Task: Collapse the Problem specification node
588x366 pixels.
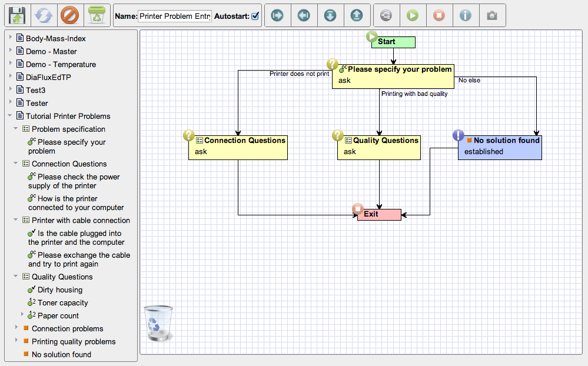Action: coord(16,128)
